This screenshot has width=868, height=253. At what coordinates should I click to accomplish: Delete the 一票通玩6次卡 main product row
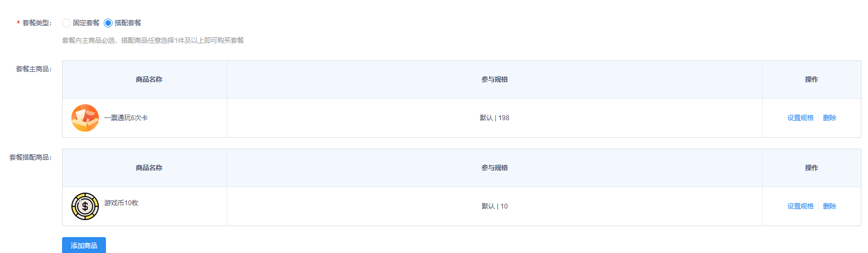(830, 118)
